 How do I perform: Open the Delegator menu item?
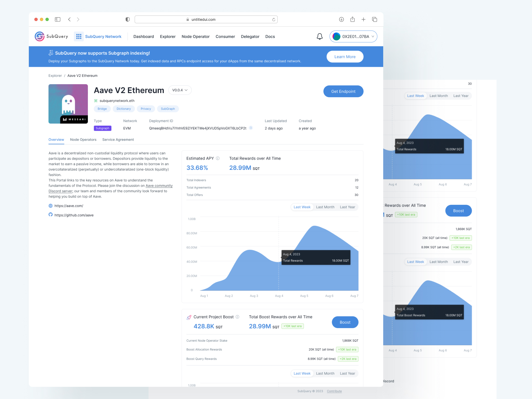pos(250,37)
